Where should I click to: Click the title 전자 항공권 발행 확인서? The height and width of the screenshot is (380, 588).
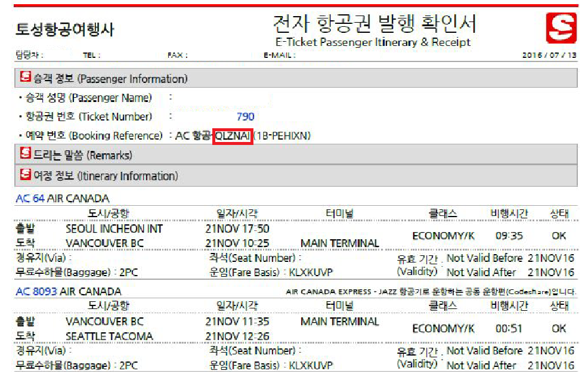375,23
